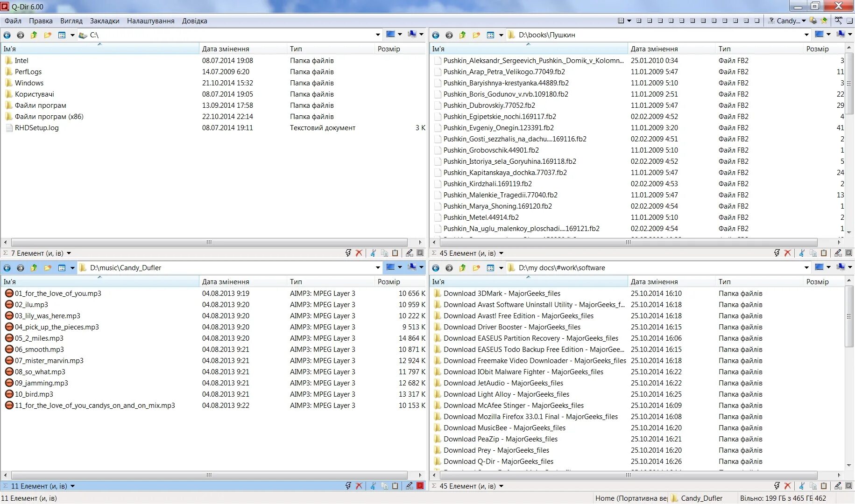Delete with red X in software pane status bar
This screenshot has width=855, height=504.
click(787, 486)
